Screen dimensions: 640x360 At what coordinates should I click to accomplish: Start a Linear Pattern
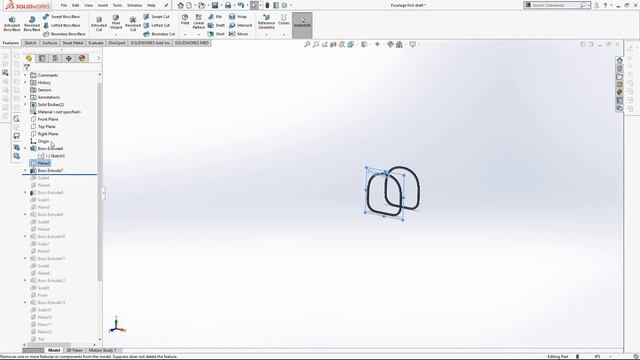(x=199, y=21)
